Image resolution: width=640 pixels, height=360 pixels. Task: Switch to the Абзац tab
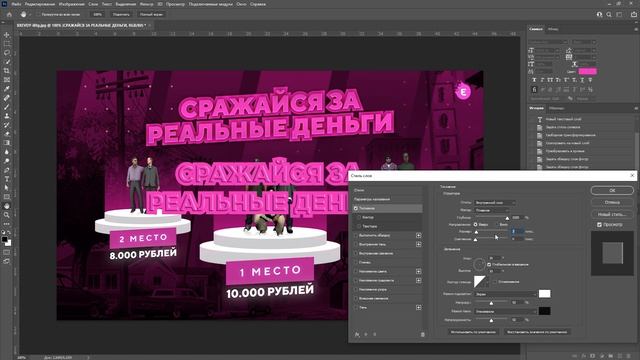(553, 29)
